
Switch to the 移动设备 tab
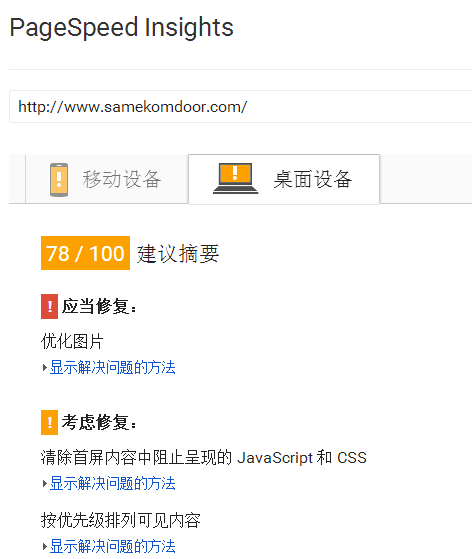[x=107, y=179]
